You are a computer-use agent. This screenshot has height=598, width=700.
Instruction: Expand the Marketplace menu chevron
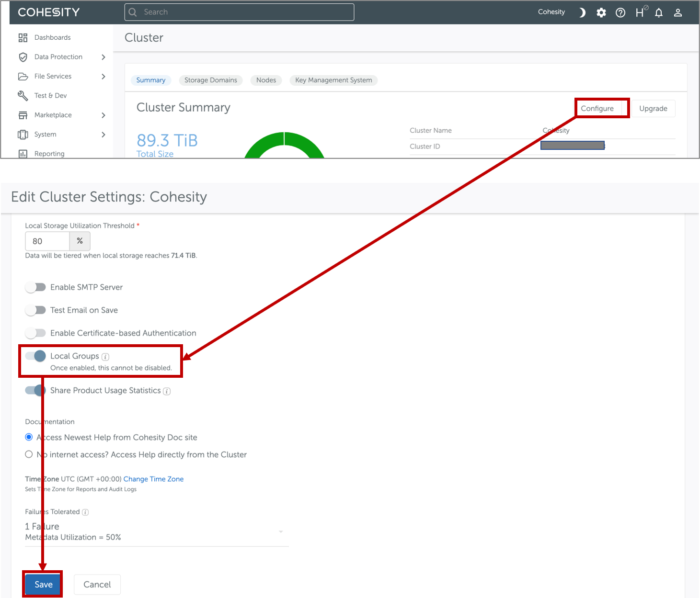pos(103,115)
